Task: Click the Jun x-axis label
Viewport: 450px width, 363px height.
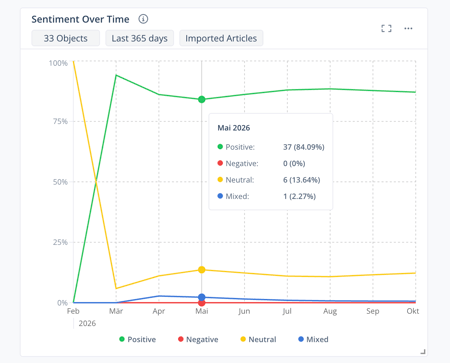Action: pos(244,311)
